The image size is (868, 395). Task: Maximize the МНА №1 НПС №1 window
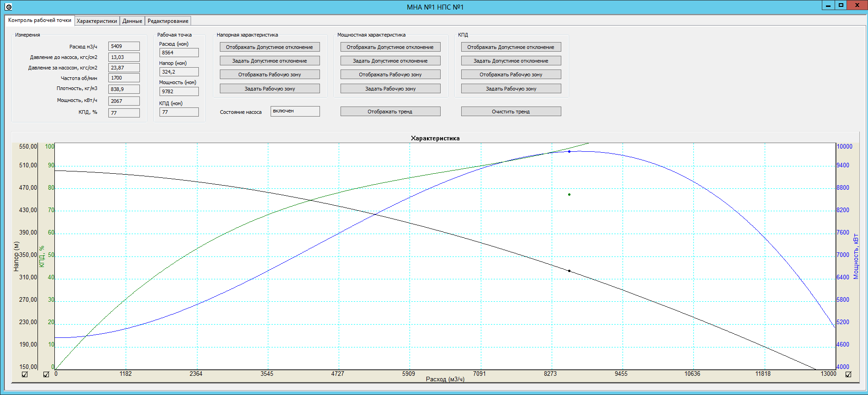pyautogui.click(x=841, y=5)
